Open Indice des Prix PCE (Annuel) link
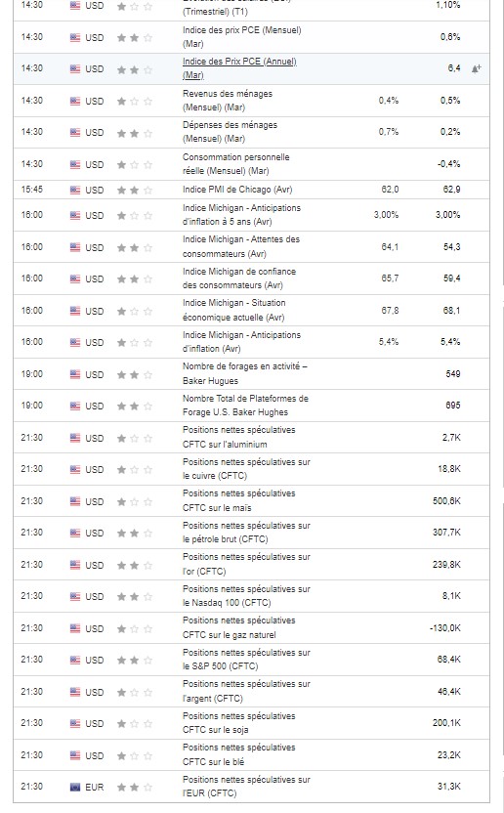This screenshot has height=813, width=504. click(239, 68)
